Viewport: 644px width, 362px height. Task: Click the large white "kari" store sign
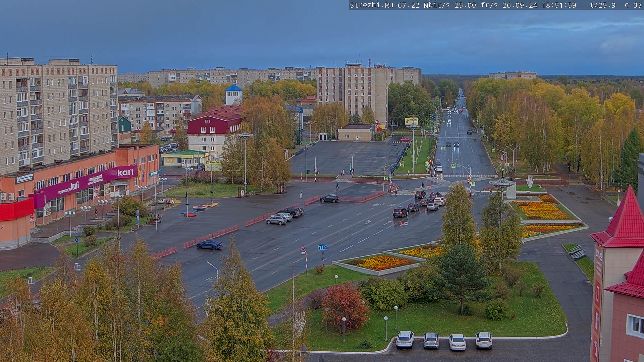click(x=125, y=172)
